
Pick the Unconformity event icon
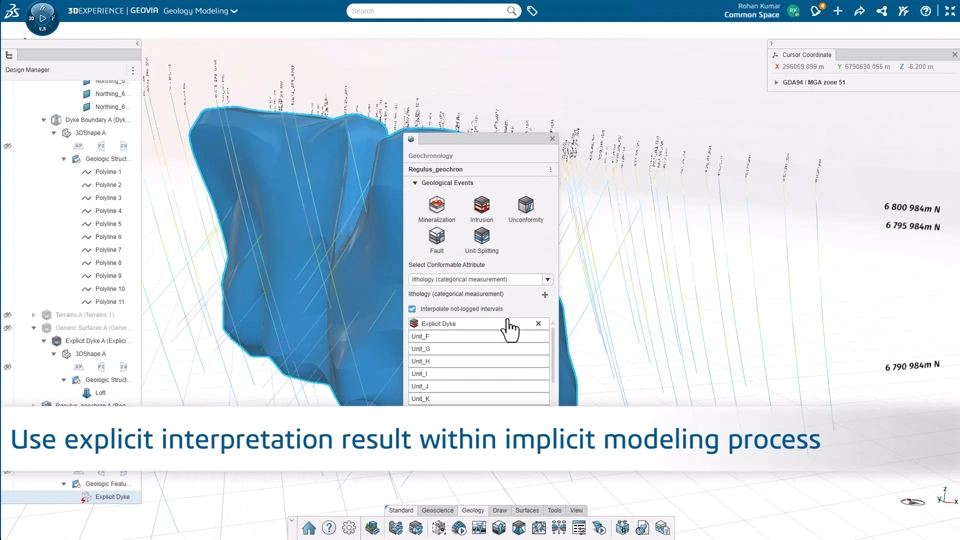coord(525,204)
